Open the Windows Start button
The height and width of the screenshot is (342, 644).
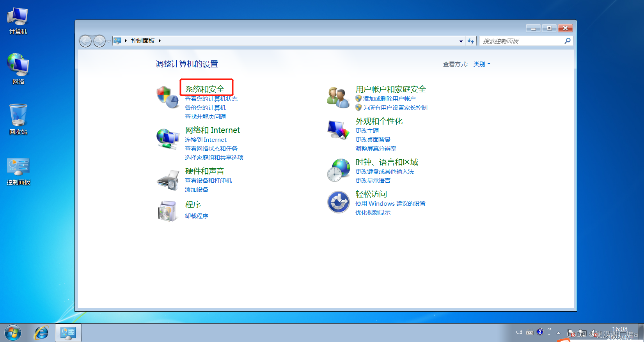[x=13, y=333]
